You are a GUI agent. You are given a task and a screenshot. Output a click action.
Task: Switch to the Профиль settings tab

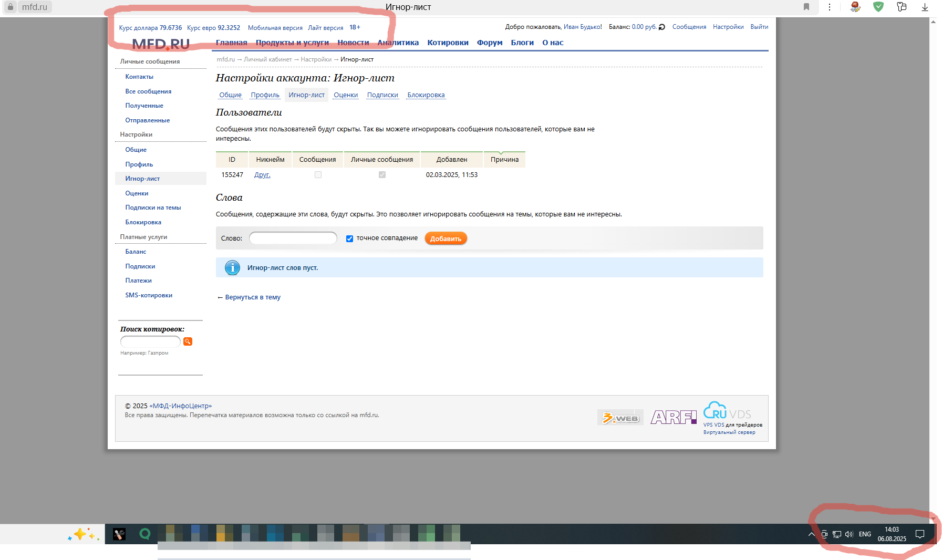point(265,95)
